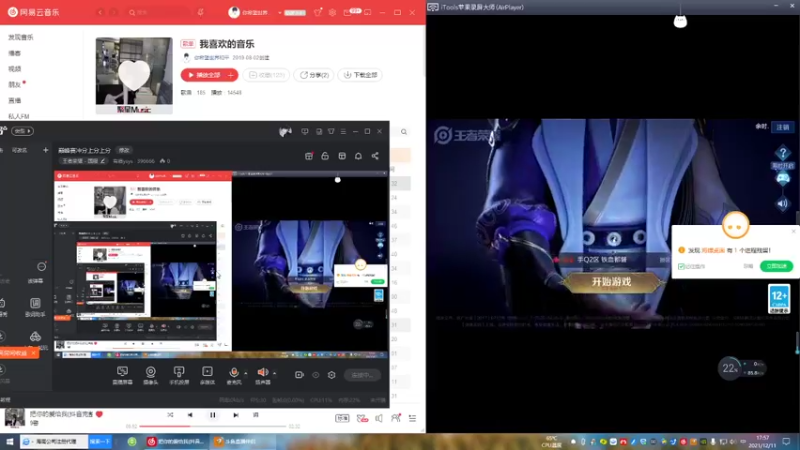Open notification bell in streaming app
Viewport: 800px width, 450px height.
coord(358,156)
